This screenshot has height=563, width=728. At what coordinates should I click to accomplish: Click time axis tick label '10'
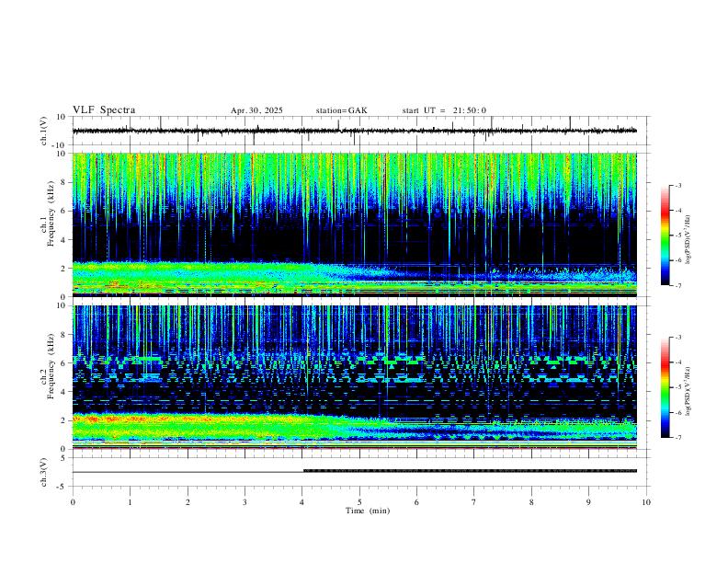pyautogui.click(x=646, y=502)
